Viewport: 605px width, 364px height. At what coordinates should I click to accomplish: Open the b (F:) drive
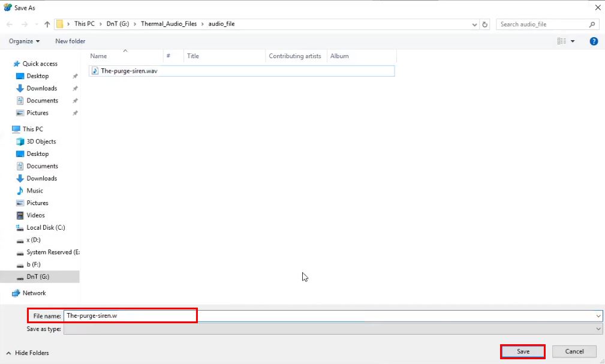click(34, 265)
